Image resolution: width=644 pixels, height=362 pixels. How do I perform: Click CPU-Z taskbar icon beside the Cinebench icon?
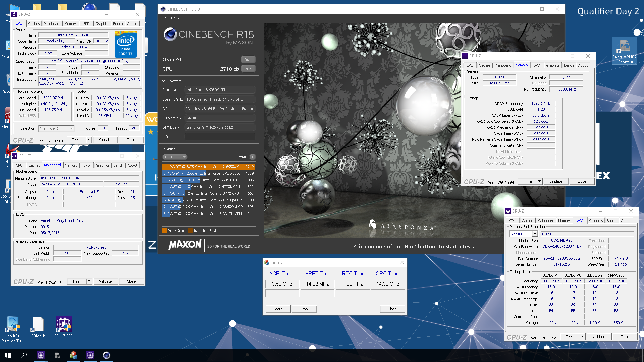(90, 355)
